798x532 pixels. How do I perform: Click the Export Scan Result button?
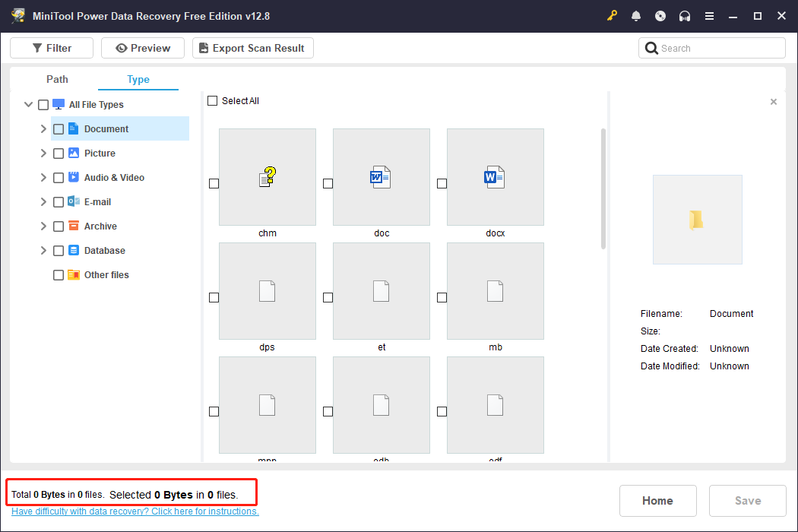[252, 48]
